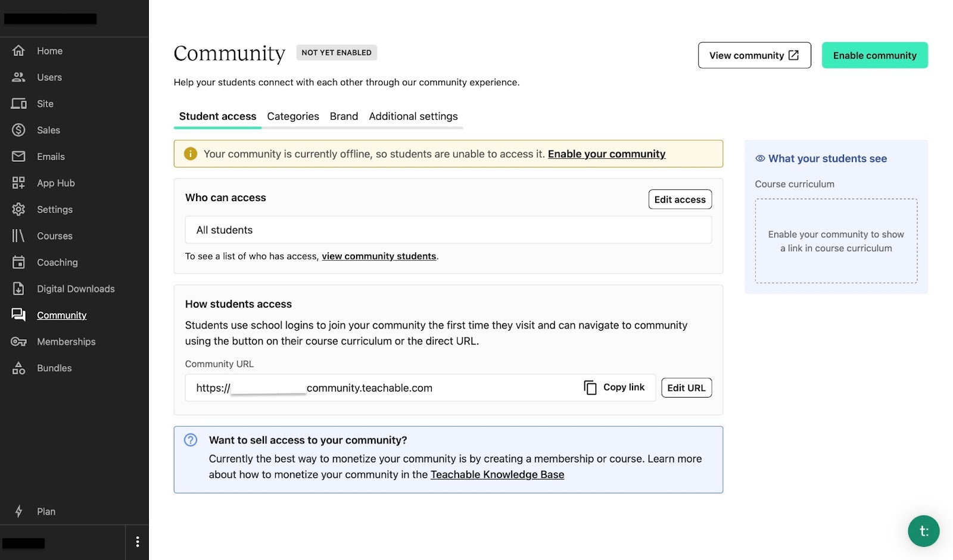Open the Teachable Knowledge Base link
This screenshot has width=953, height=560.
(x=497, y=474)
